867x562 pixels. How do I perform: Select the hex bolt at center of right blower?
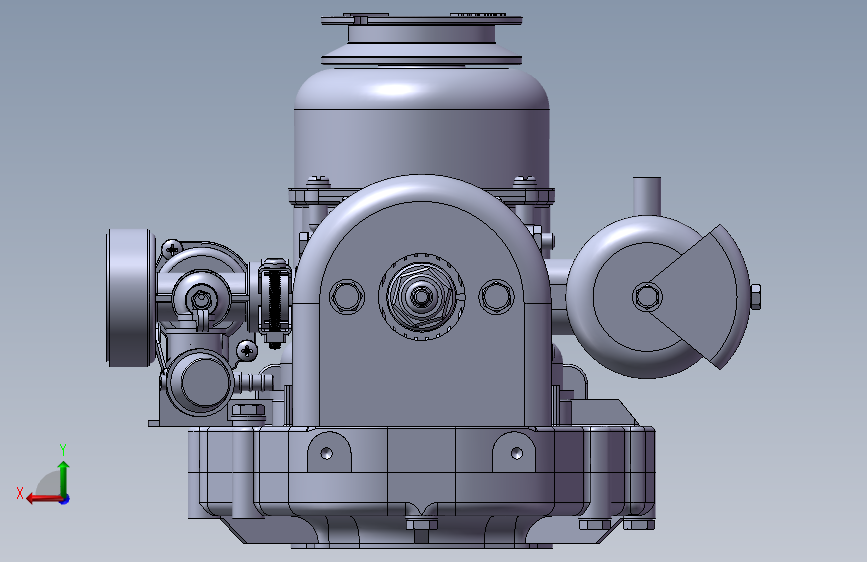tap(647, 296)
